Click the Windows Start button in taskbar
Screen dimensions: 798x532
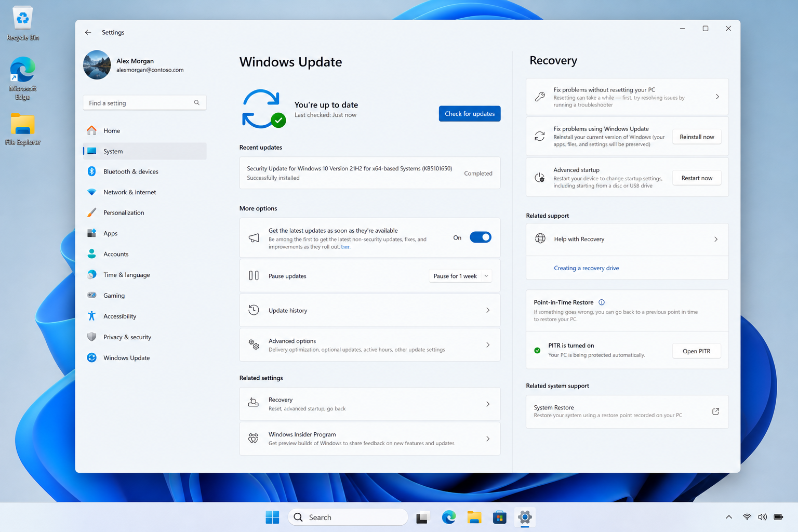click(x=272, y=517)
